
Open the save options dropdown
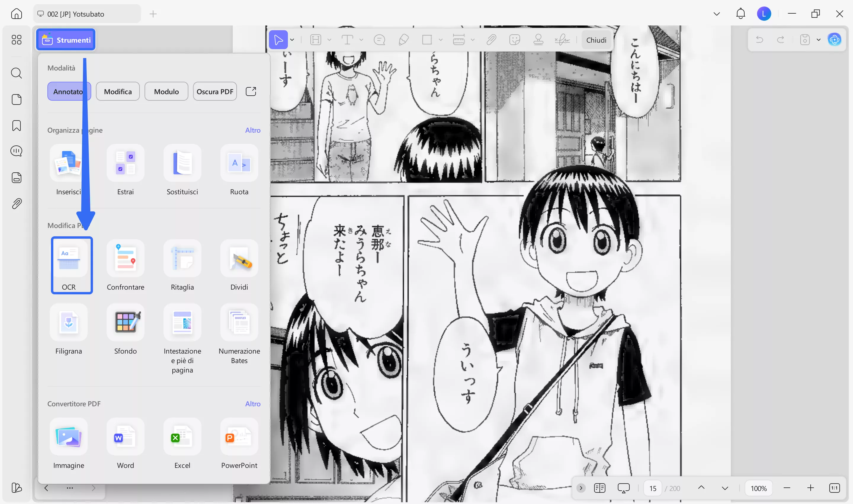[819, 40]
